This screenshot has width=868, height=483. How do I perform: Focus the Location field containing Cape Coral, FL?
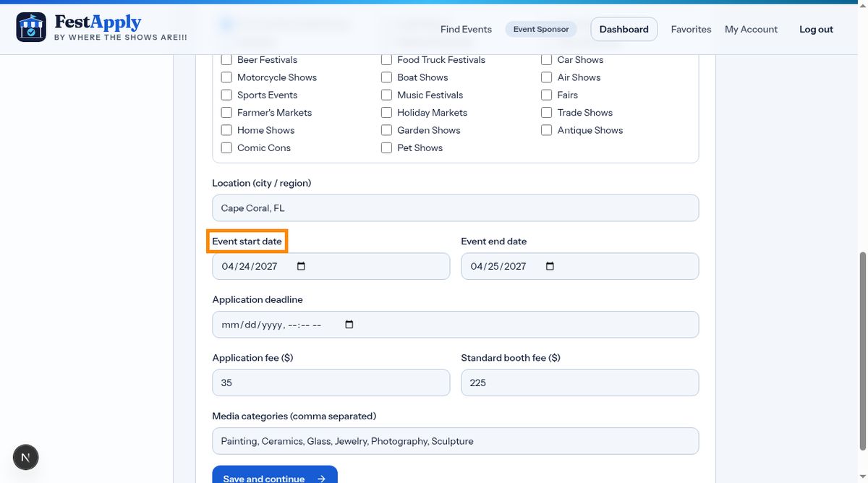tap(456, 208)
